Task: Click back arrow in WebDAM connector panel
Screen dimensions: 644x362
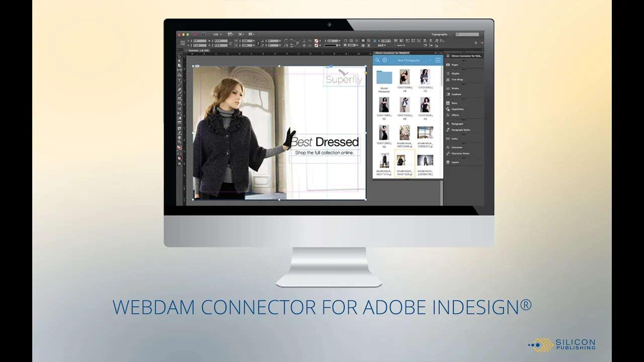Action: click(x=385, y=60)
